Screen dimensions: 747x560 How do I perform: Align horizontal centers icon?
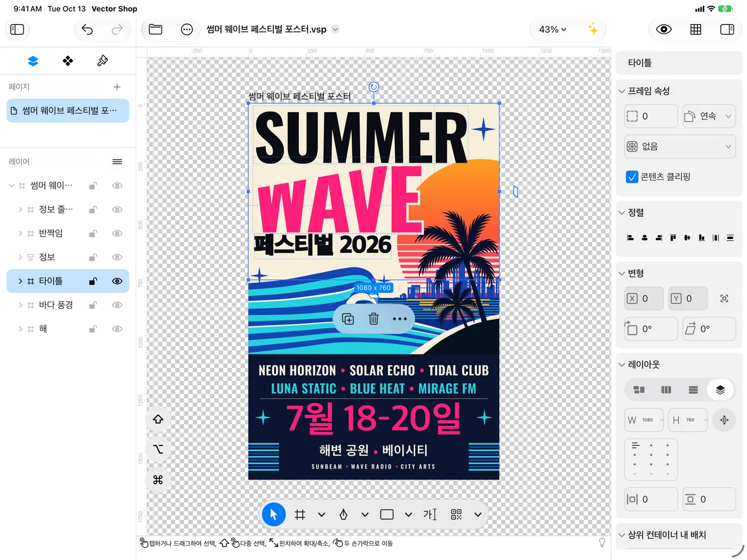pos(645,238)
